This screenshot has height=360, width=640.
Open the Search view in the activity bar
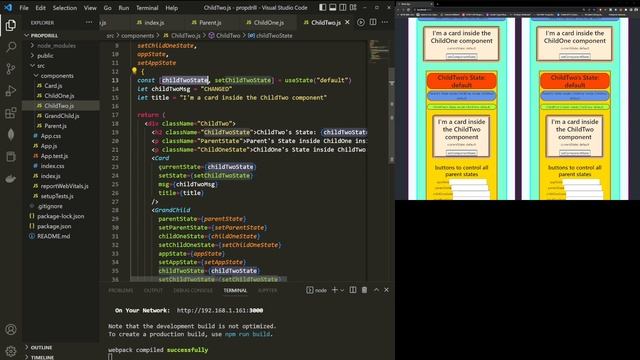click(11, 47)
